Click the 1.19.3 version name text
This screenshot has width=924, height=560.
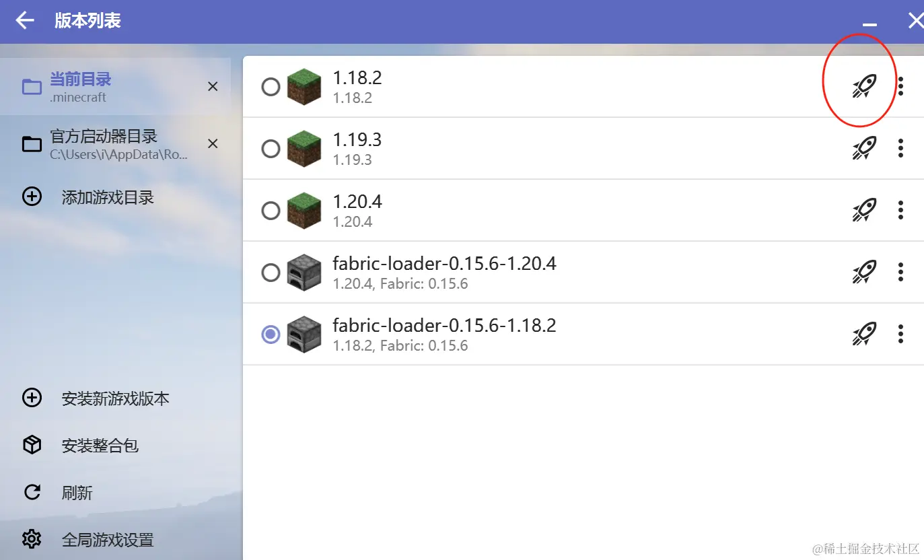click(357, 140)
